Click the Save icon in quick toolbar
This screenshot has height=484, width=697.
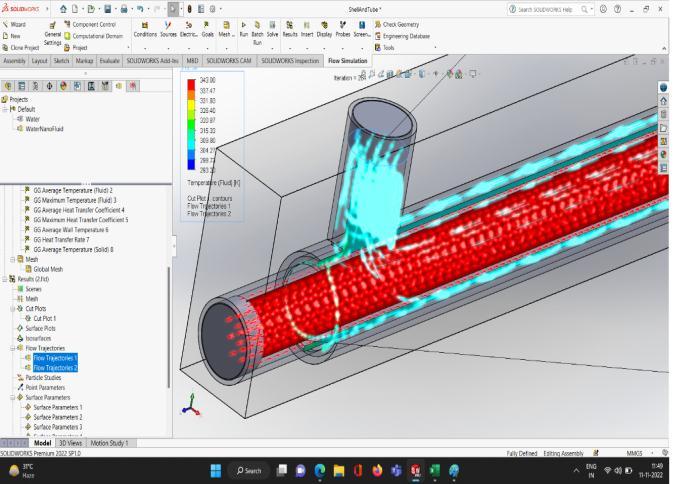click(108, 9)
